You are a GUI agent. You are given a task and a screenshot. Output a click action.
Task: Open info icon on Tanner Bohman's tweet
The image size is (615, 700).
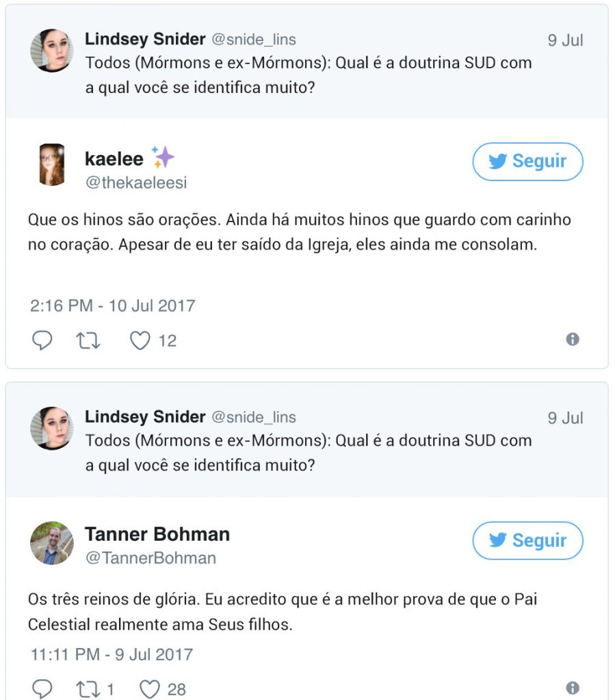tap(573, 688)
